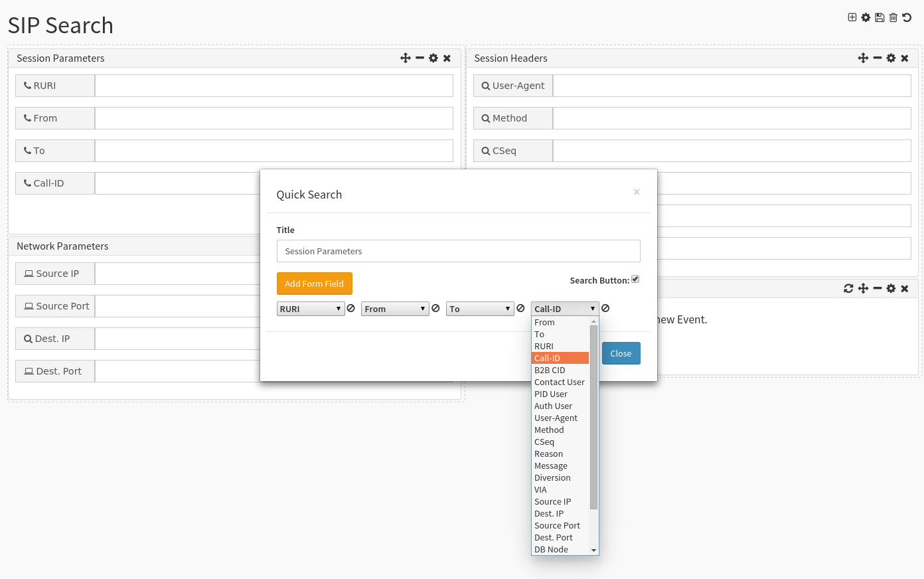
Task: Focus the From input in Session Parameters
Action: tap(274, 118)
